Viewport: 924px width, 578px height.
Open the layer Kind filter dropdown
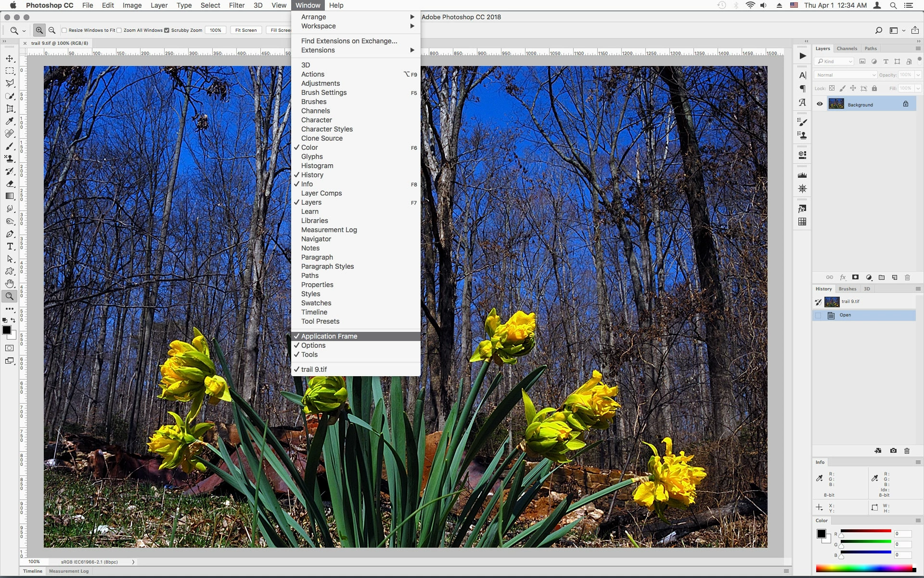(834, 62)
